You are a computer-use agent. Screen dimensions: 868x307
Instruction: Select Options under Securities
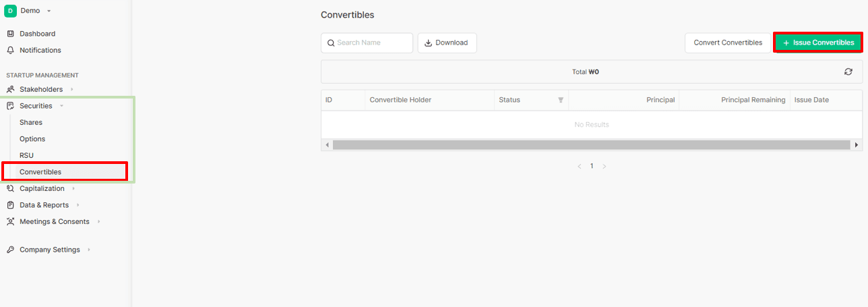point(32,139)
